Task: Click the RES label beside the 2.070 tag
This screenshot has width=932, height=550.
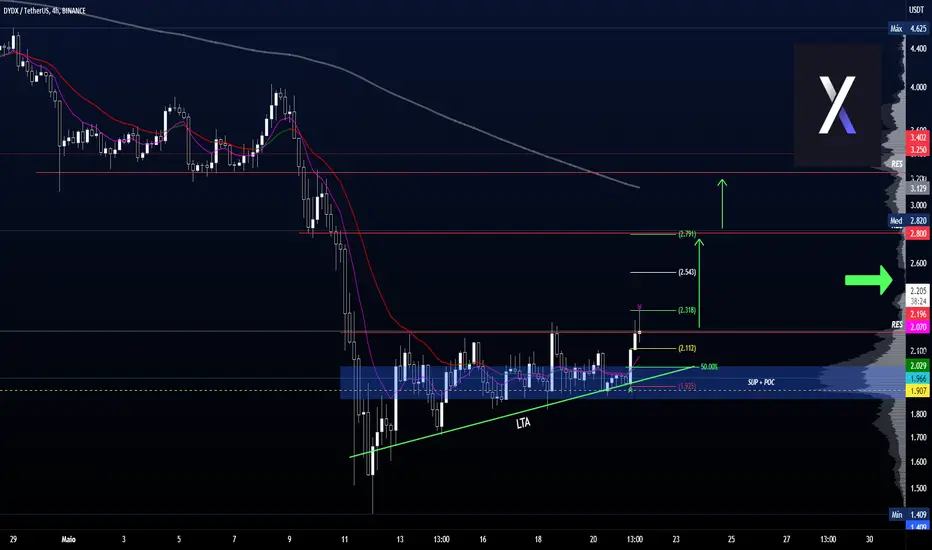Action: tap(897, 325)
